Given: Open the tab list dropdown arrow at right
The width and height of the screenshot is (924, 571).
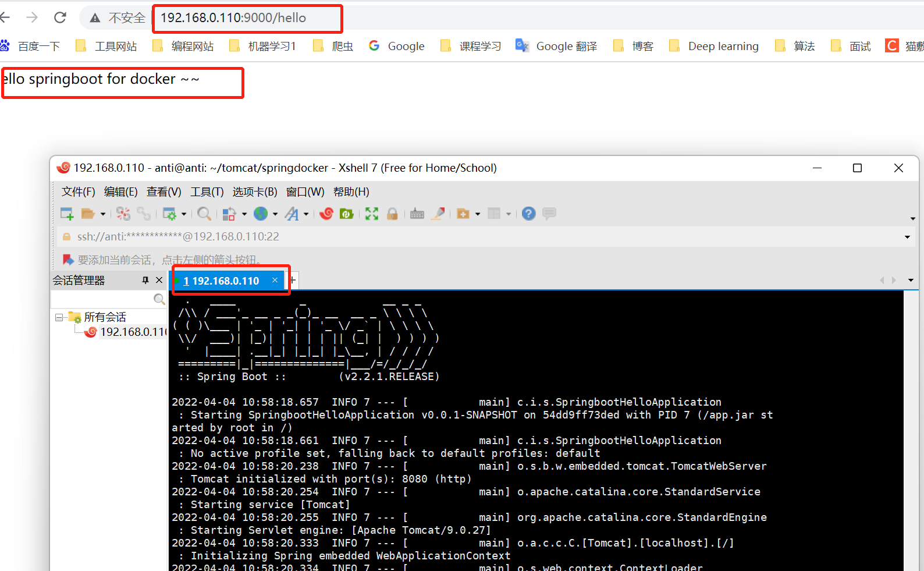Looking at the screenshot, I should [911, 281].
